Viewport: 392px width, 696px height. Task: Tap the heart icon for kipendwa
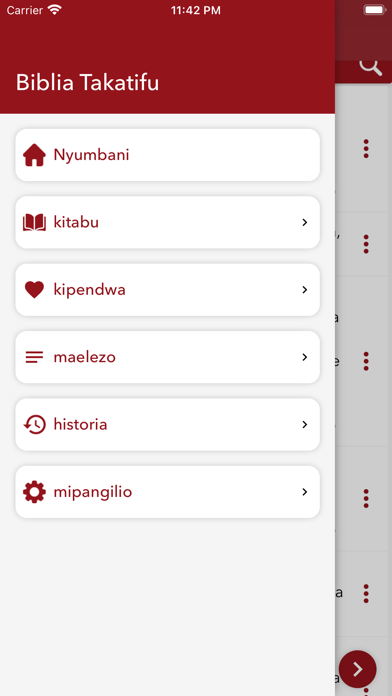(x=34, y=290)
